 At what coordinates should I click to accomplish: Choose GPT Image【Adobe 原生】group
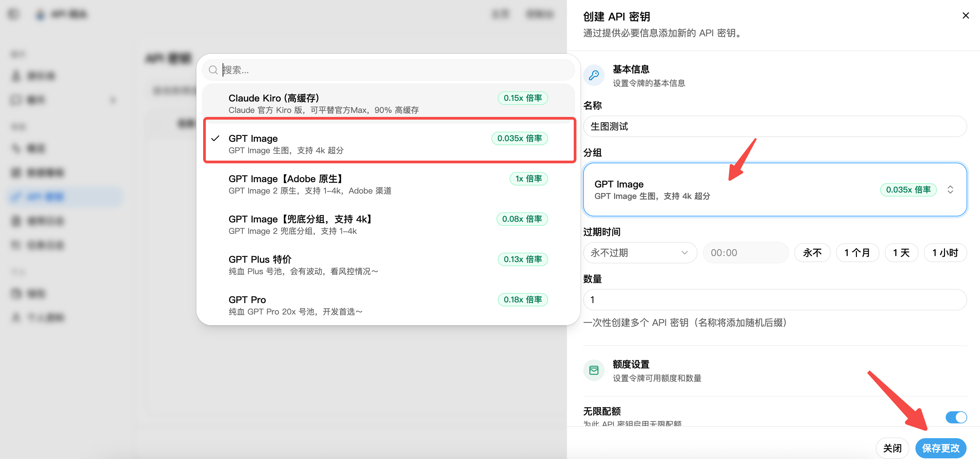pyautogui.click(x=388, y=184)
